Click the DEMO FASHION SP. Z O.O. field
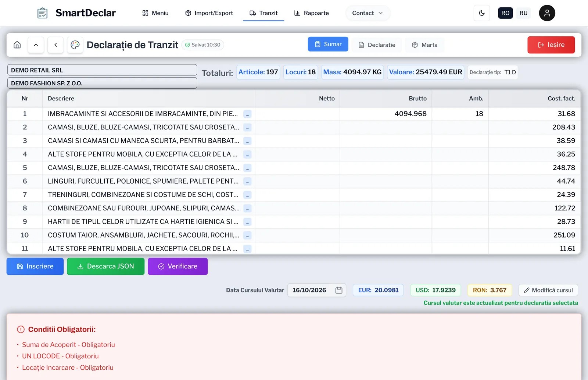The image size is (588, 380). (x=102, y=83)
